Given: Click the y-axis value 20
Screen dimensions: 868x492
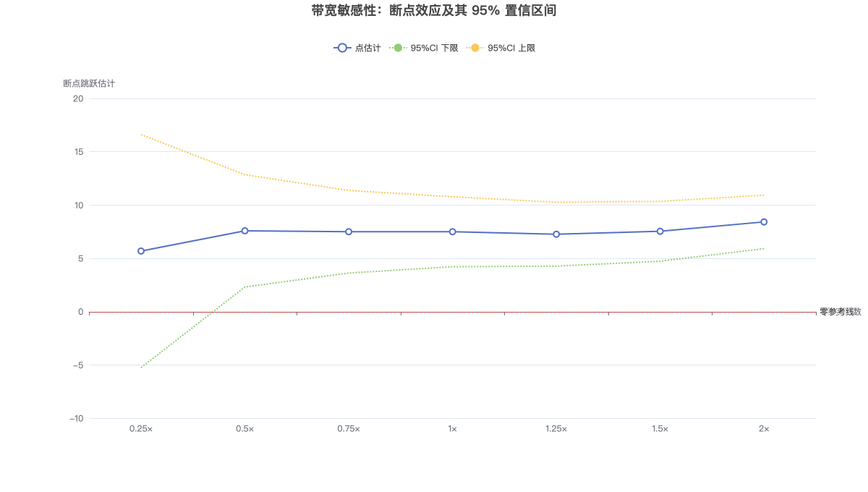Looking at the screenshot, I should point(78,98).
